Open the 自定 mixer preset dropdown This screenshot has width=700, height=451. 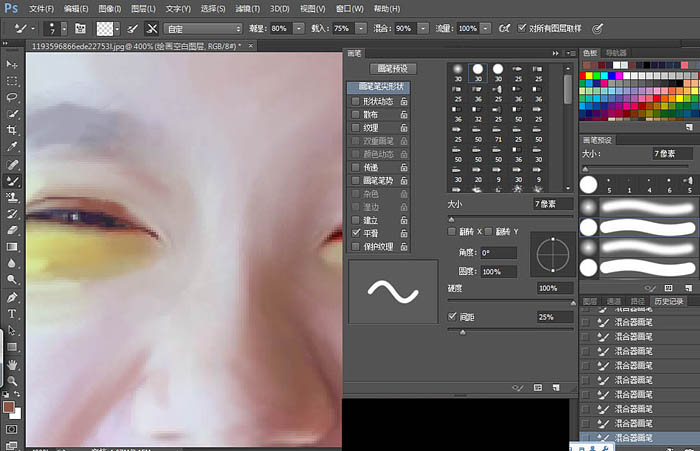(203, 29)
